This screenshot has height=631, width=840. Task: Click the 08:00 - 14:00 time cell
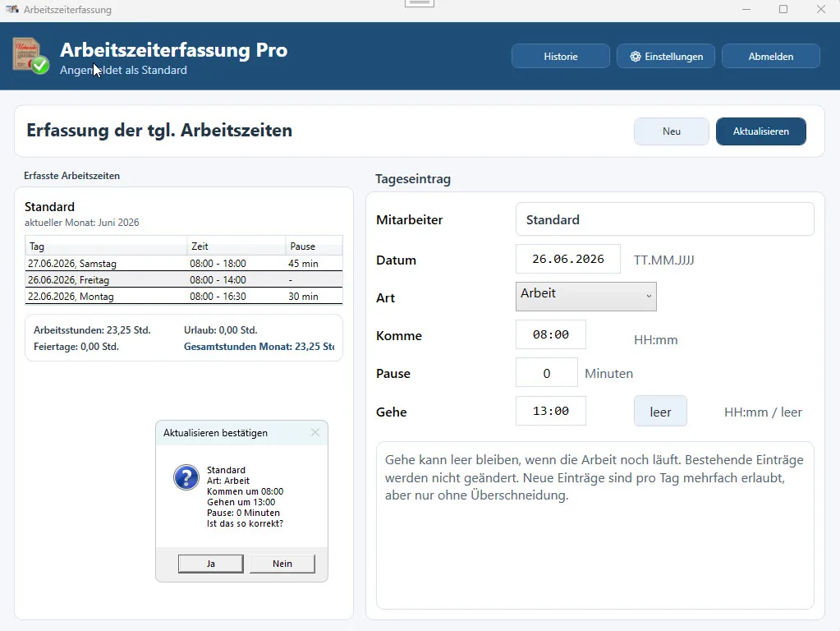[218, 280]
